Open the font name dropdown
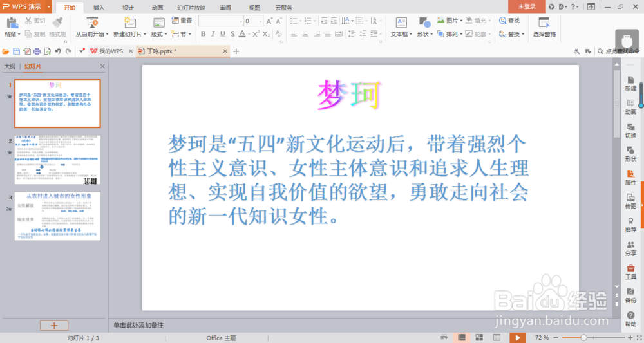The width and height of the screenshot is (644, 343). click(241, 21)
